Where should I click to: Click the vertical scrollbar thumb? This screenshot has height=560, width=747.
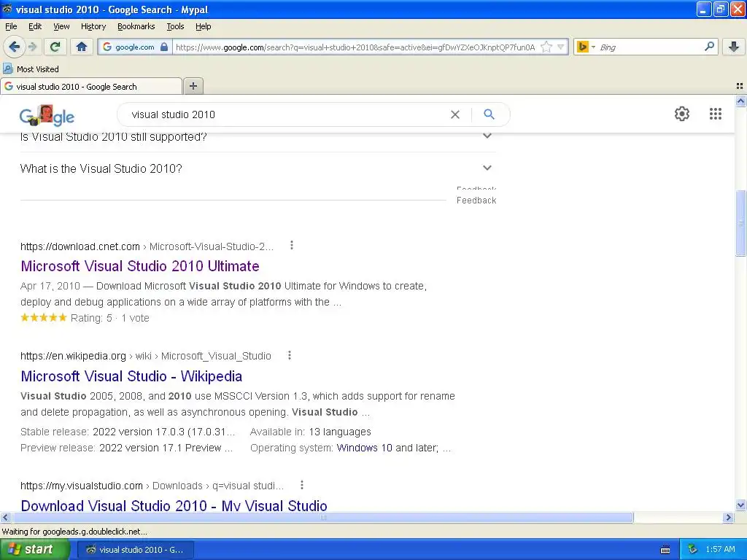point(740,223)
